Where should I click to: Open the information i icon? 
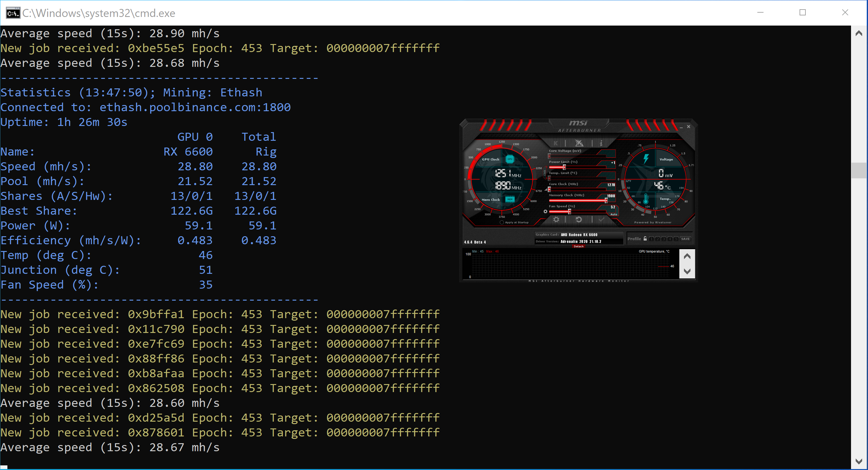coord(601,143)
